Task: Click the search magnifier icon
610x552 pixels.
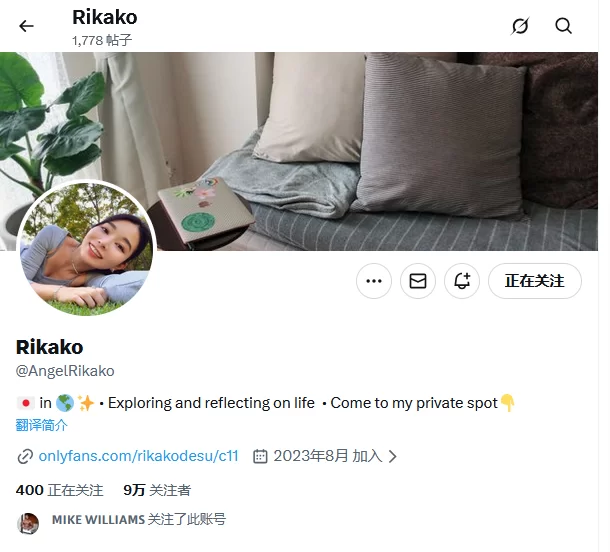Action: click(x=563, y=26)
